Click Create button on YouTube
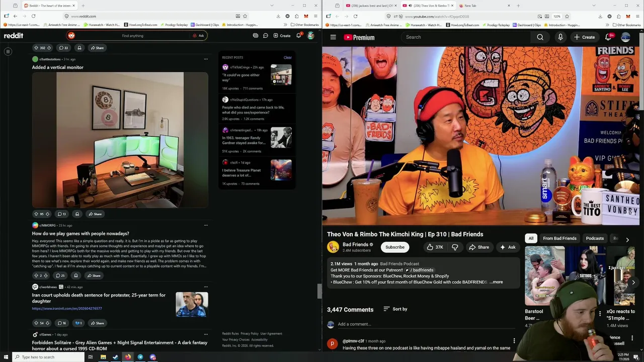This screenshot has width=644, height=362. (584, 37)
